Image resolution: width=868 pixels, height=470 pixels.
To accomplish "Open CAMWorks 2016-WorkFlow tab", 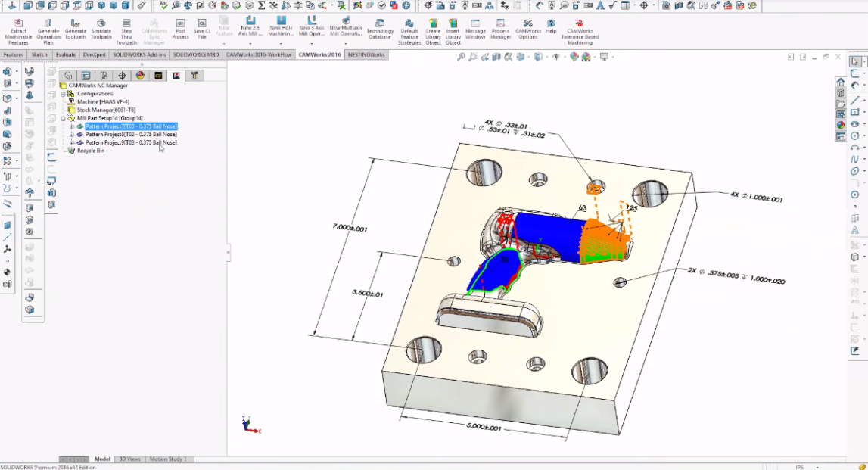I will (259, 54).
